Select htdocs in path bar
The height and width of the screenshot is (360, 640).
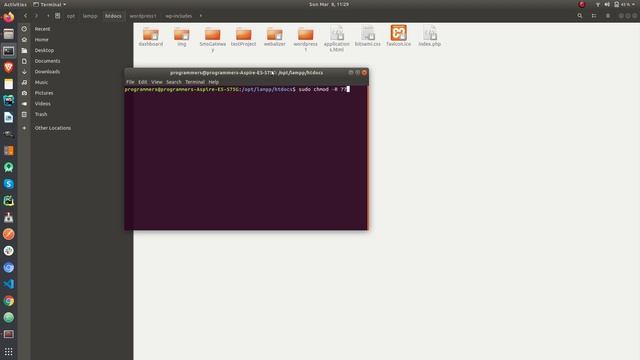pyautogui.click(x=113, y=16)
